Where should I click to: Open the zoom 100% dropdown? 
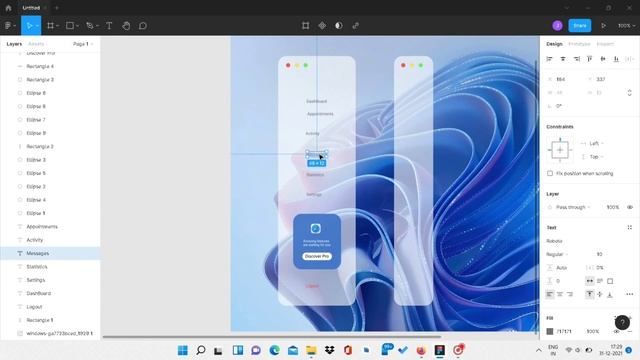[x=626, y=26]
